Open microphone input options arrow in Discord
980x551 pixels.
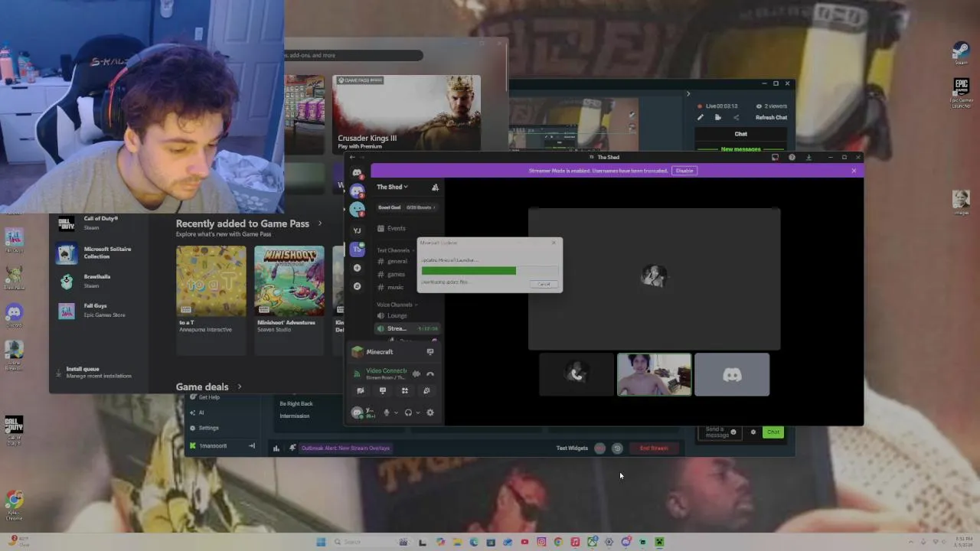coord(396,413)
